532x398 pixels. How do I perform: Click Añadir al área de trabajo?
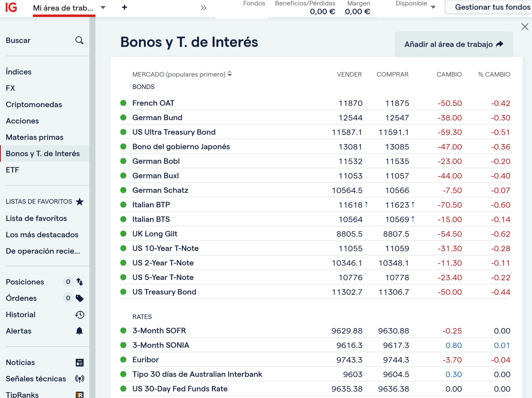[x=454, y=44]
